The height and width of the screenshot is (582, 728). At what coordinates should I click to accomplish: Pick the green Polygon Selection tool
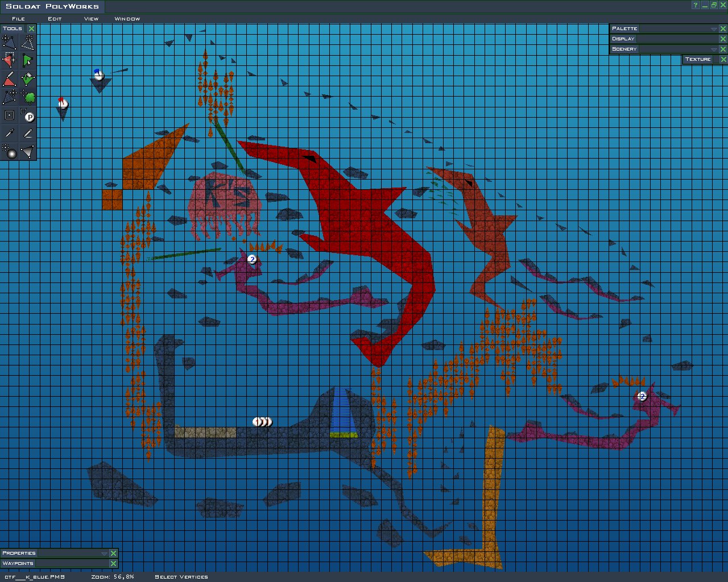pos(28,60)
